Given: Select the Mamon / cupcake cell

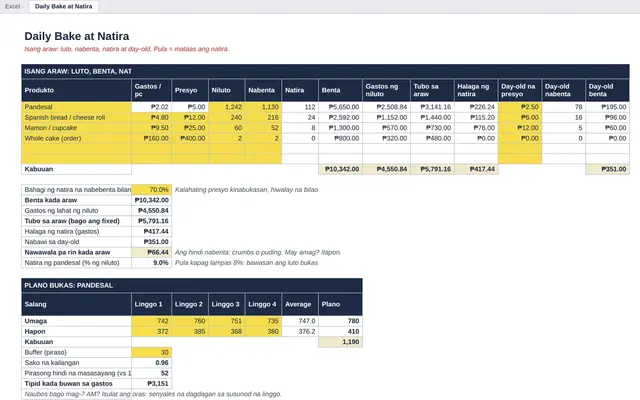Looking at the screenshot, I should [76, 128].
